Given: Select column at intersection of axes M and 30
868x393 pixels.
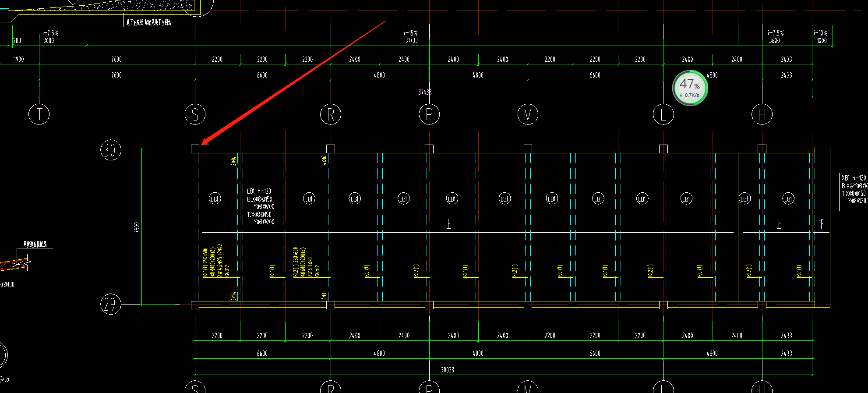Looking at the screenshot, I should (528, 149).
